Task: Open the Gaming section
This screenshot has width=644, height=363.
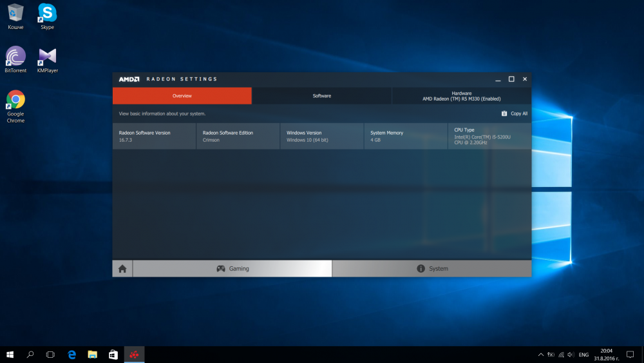Action: point(232,268)
